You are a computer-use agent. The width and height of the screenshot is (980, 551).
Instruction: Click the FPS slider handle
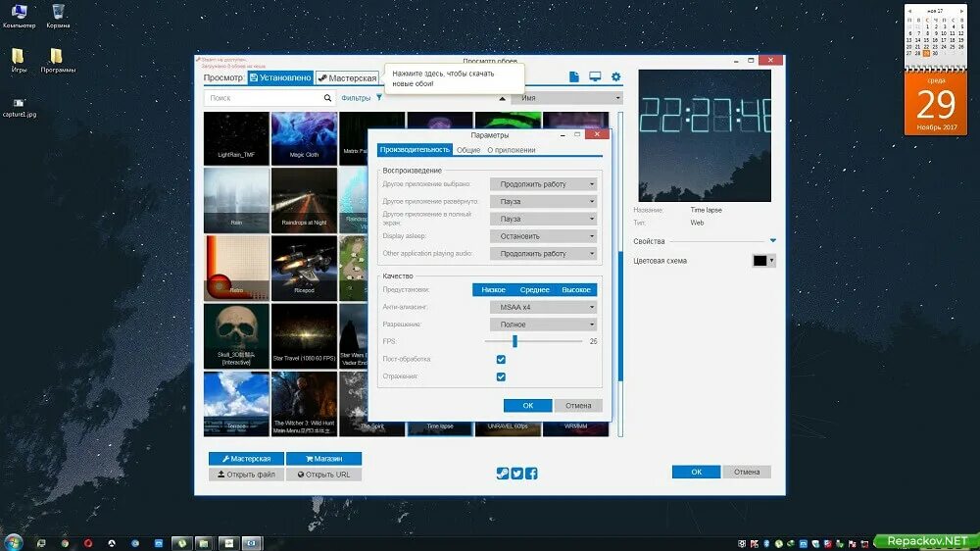tap(515, 341)
